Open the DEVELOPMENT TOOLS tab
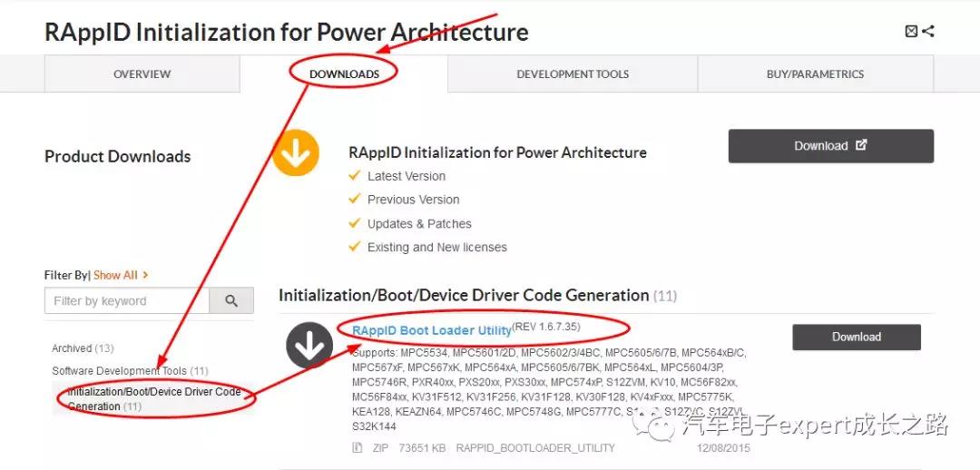 [573, 74]
